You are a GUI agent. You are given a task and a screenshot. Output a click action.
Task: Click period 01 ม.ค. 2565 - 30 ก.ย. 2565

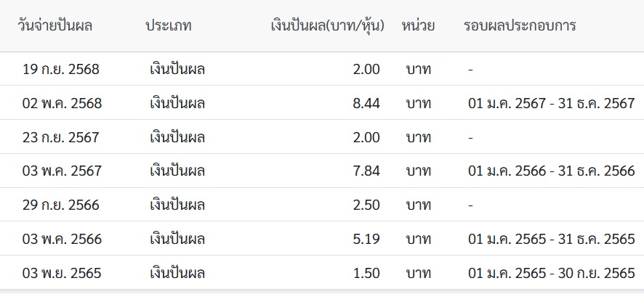click(x=552, y=273)
